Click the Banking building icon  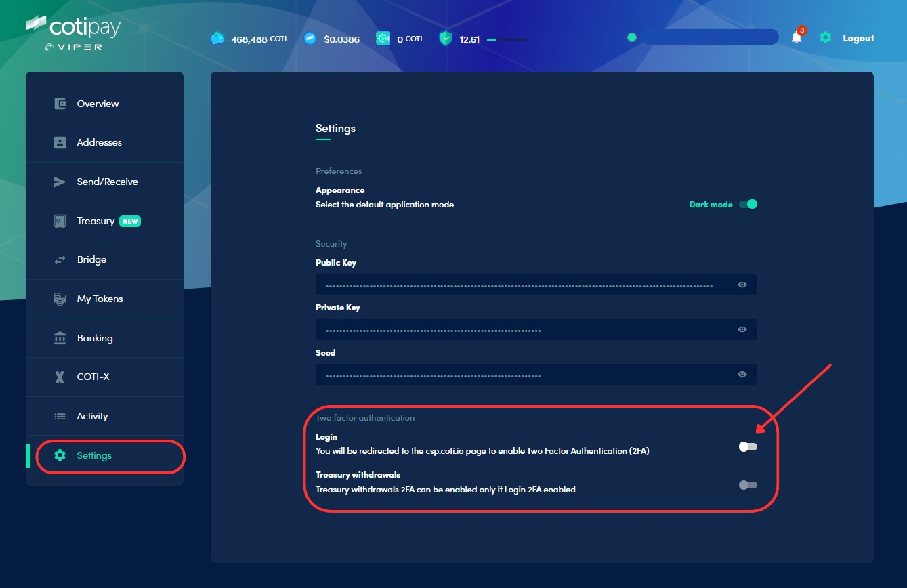pyautogui.click(x=60, y=338)
